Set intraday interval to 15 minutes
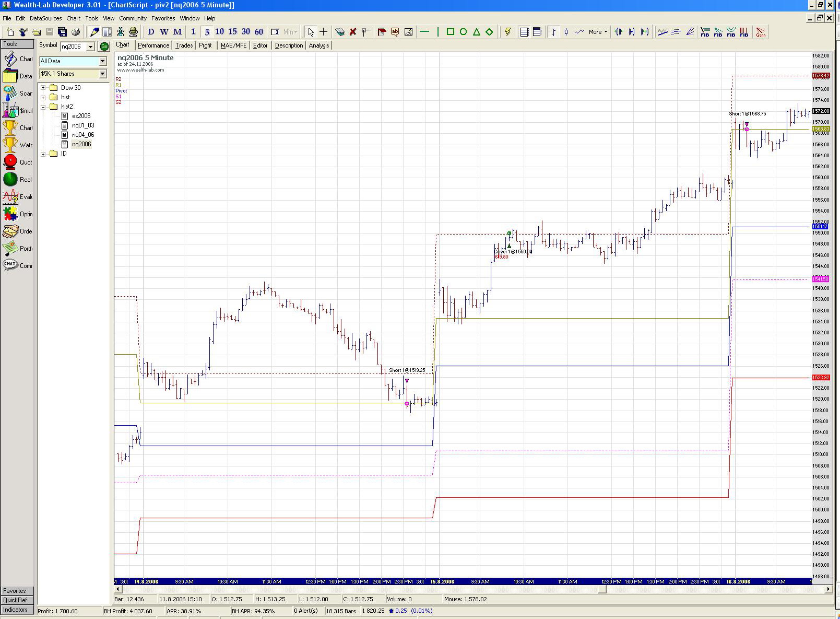Image resolution: width=840 pixels, height=619 pixels. [233, 32]
